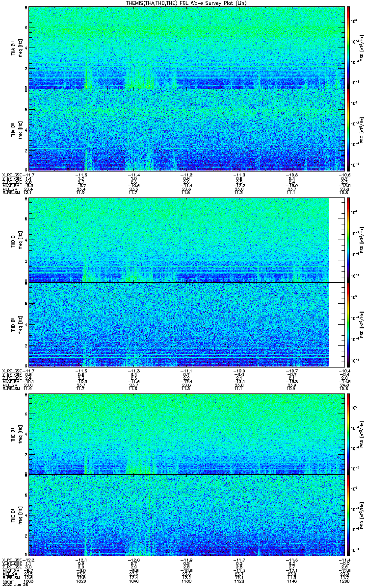Click the PSD color bar beside THD B-parallel
368x588 pixels.
tap(349, 324)
